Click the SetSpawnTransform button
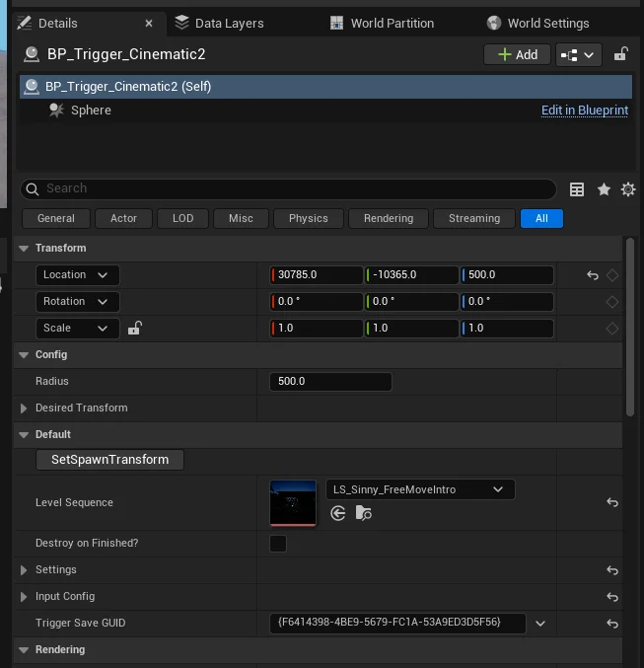This screenshot has width=644, height=668. pyautogui.click(x=109, y=460)
